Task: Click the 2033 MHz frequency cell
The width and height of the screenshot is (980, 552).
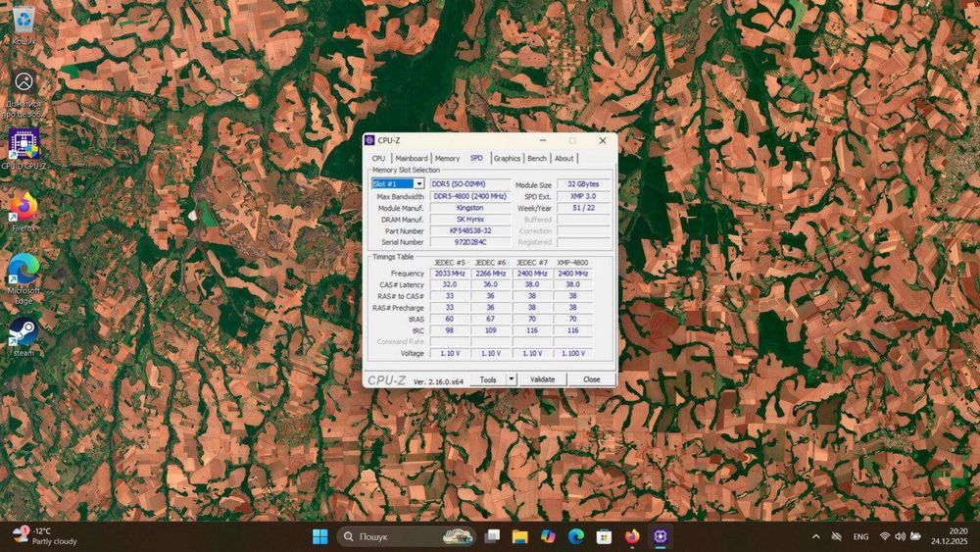Action: (450, 274)
